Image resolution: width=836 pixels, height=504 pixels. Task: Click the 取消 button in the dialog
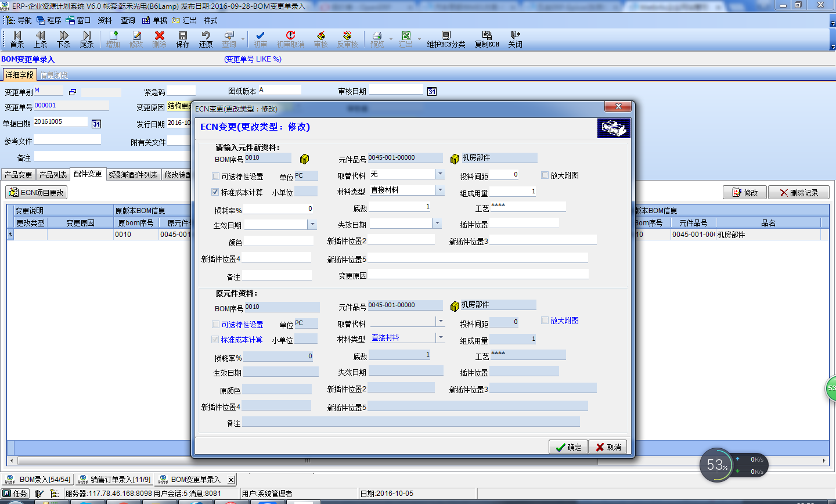608,447
